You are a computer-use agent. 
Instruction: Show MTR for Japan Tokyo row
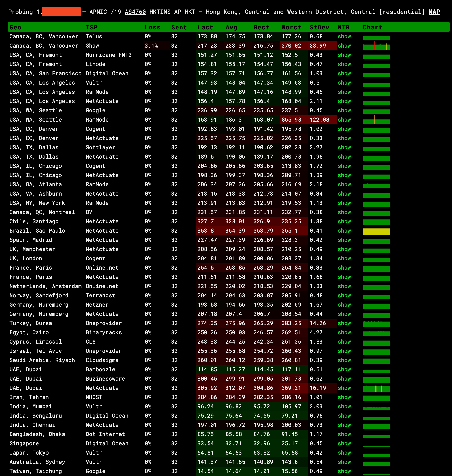(344, 453)
